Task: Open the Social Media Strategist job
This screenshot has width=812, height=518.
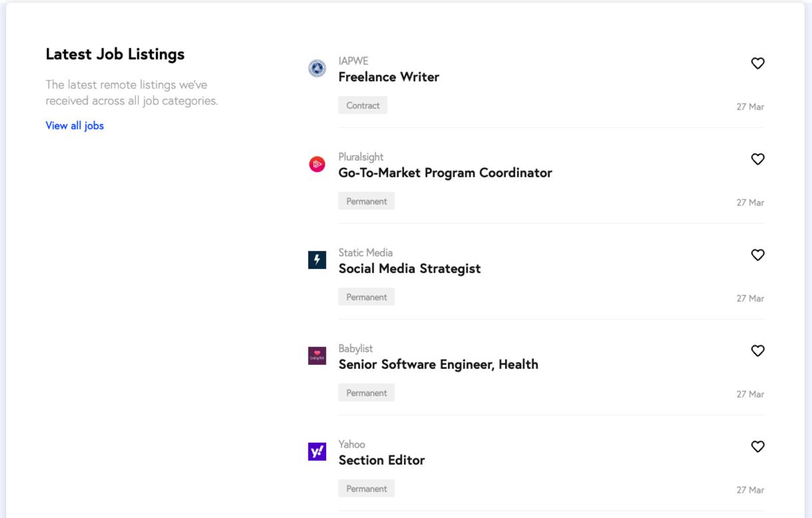Action: tap(409, 269)
